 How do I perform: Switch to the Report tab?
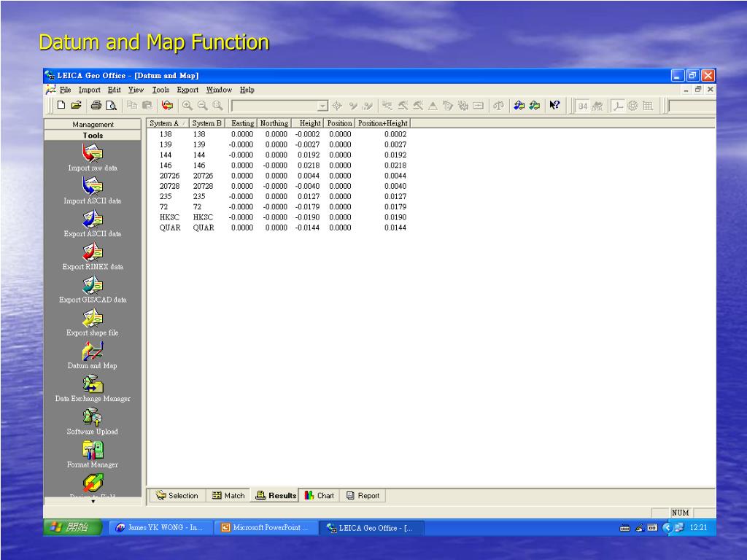pyautogui.click(x=363, y=495)
